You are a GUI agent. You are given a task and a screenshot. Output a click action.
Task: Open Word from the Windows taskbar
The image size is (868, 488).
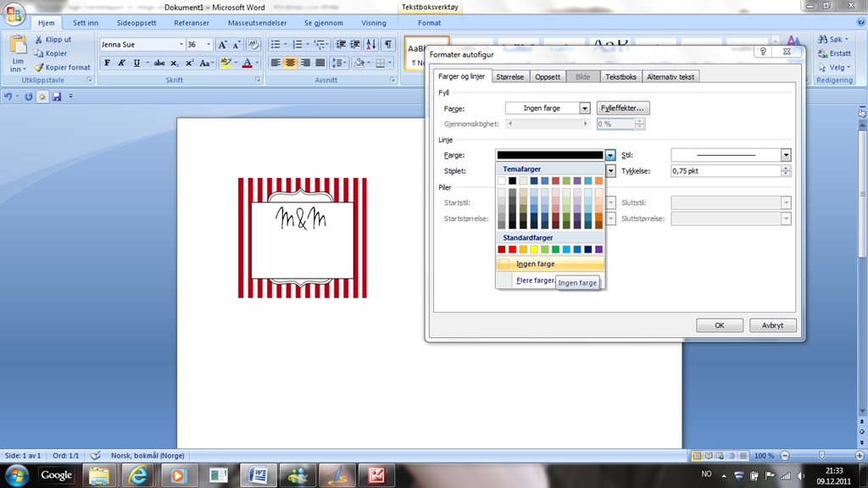[x=258, y=475]
